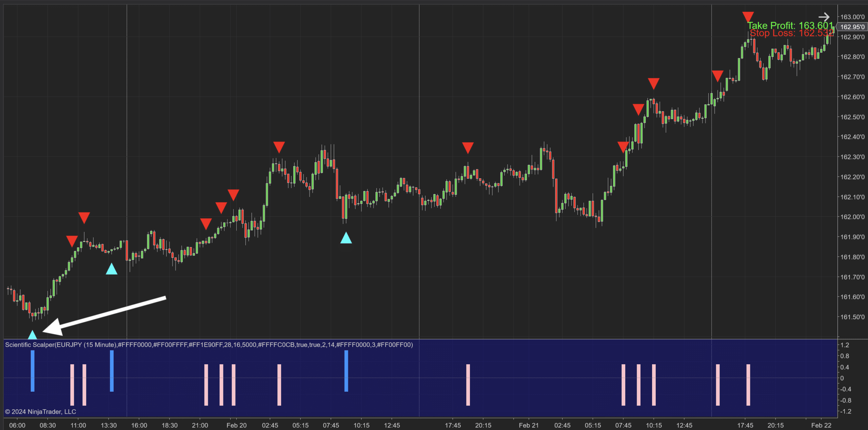This screenshot has height=430, width=868.
Task: Open the Scientific Scalper indicator label
Action: [209, 345]
